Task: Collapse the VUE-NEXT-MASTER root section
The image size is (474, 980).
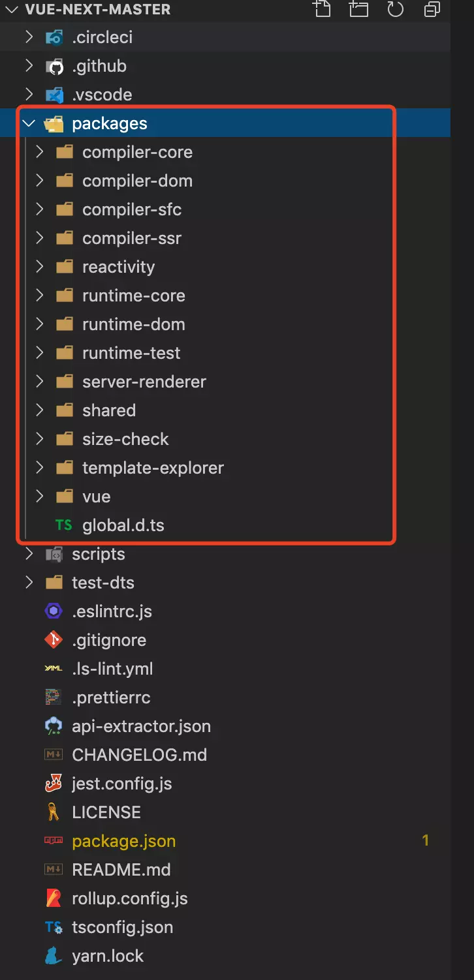Action: (10, 10)
